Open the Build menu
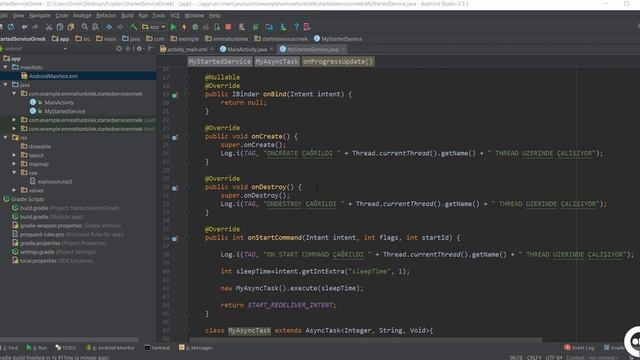The width and height of the screenshot is (640, 360). [x=127, y=16]
